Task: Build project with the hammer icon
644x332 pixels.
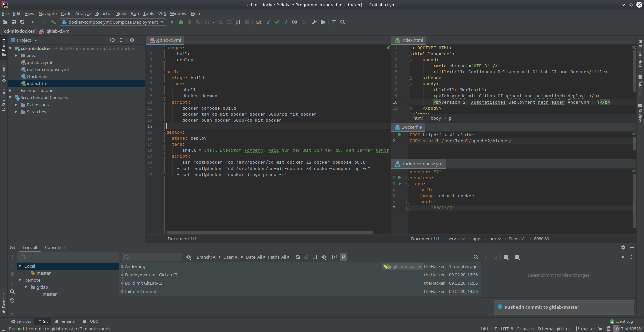Action: [53, 22]
